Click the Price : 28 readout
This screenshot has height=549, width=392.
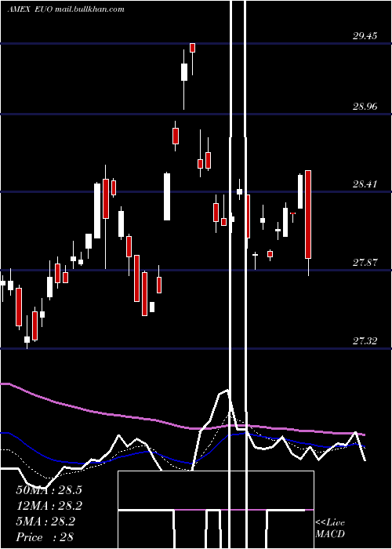(45, 537)
